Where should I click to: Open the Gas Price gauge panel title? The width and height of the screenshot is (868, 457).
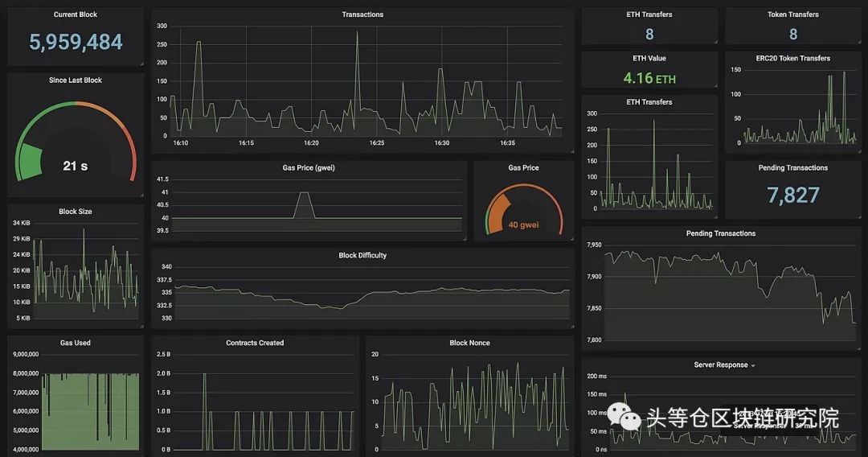click(523, 168)
